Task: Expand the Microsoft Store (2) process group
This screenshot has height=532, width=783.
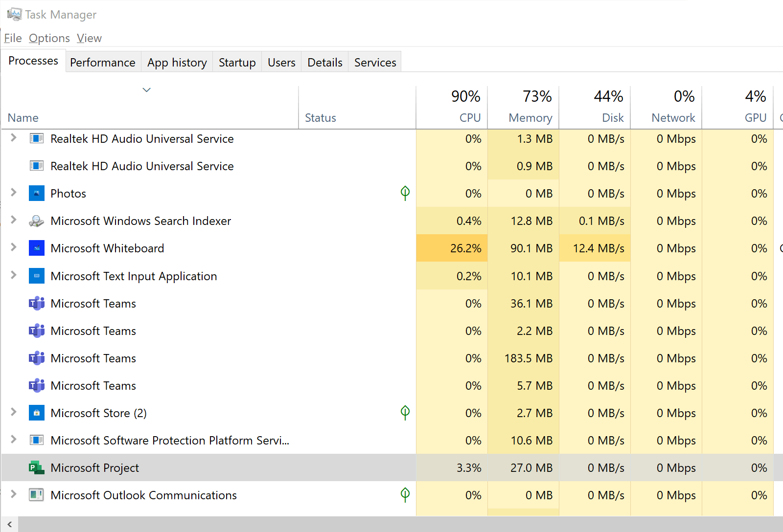Action: click(14, 412)
